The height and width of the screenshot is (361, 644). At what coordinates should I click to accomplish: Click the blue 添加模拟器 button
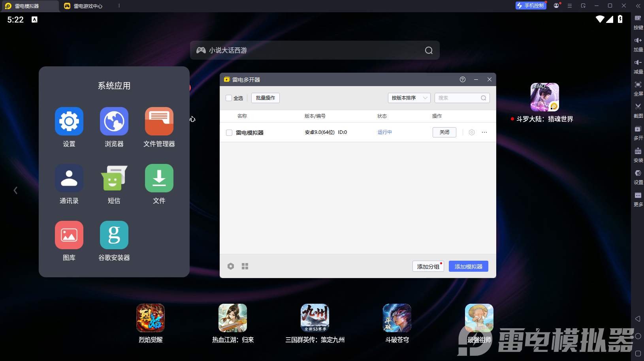(469, 266)
